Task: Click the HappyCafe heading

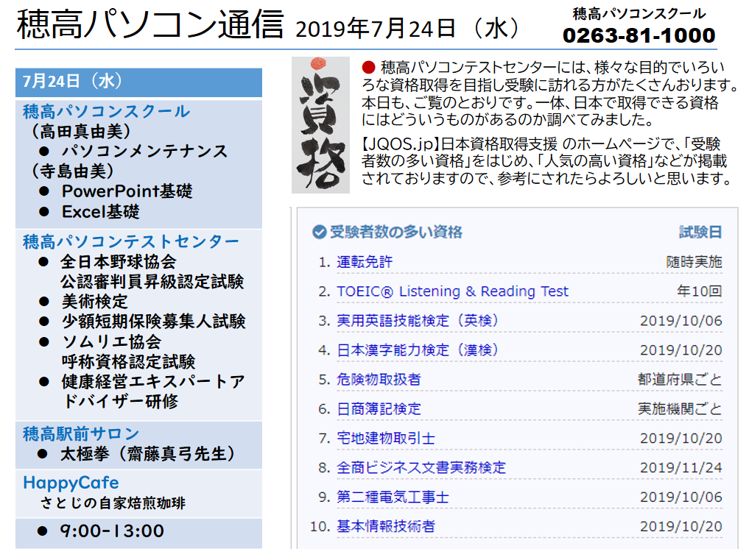Action: [x=71, y=483]
